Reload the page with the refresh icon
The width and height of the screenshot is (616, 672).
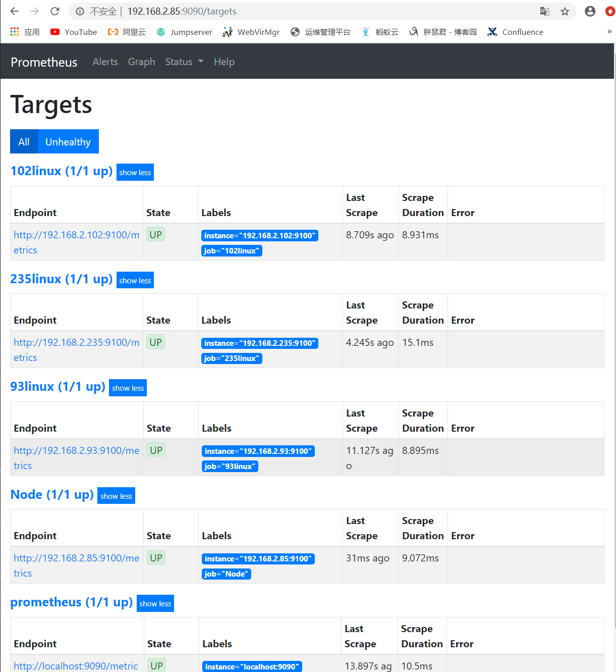tap(55, 11)
